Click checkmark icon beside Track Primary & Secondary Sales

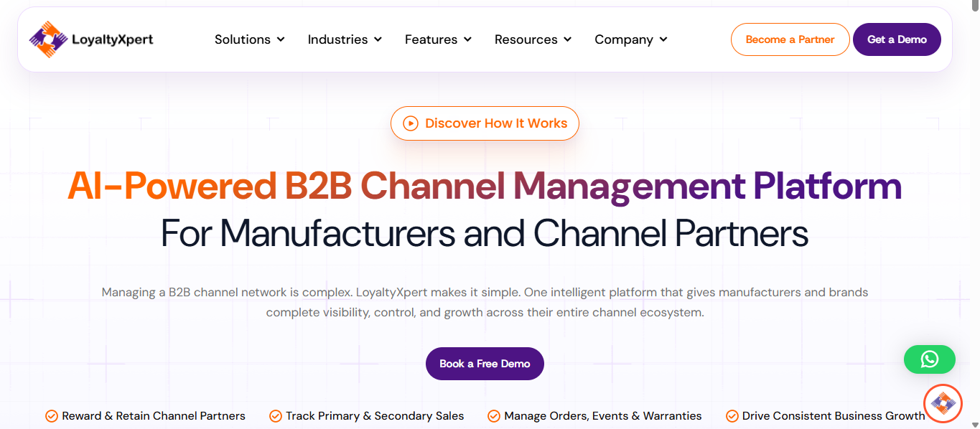click(276, 416)
